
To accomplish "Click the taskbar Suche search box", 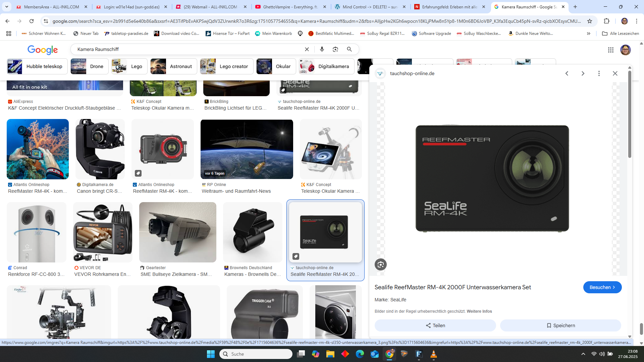I will [x=256, y=354].
